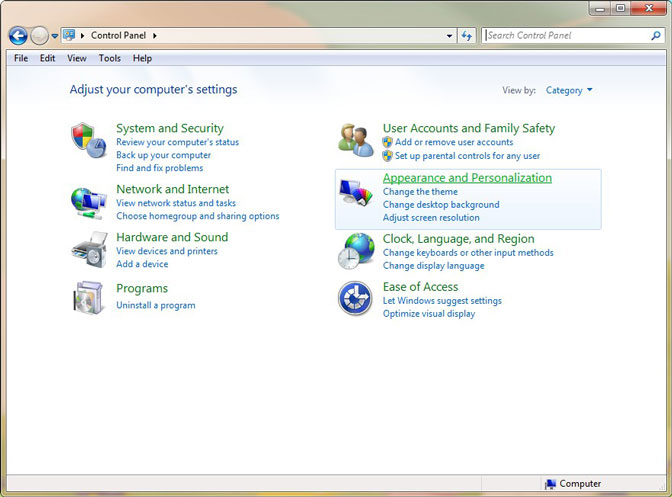Expand the address bar history dropdown
The width and height of the screenshot is (672, 497).
click(x=449, y=36)
